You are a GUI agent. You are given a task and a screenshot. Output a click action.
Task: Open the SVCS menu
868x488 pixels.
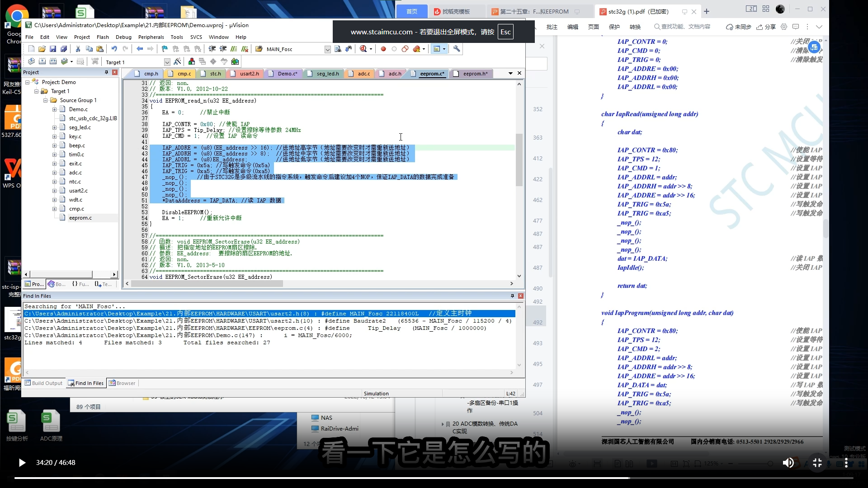click(196, 37)
